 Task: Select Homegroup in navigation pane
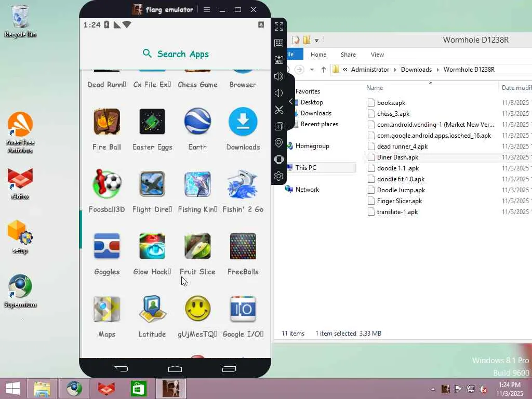pyautogui.click(x=312, y=146)
